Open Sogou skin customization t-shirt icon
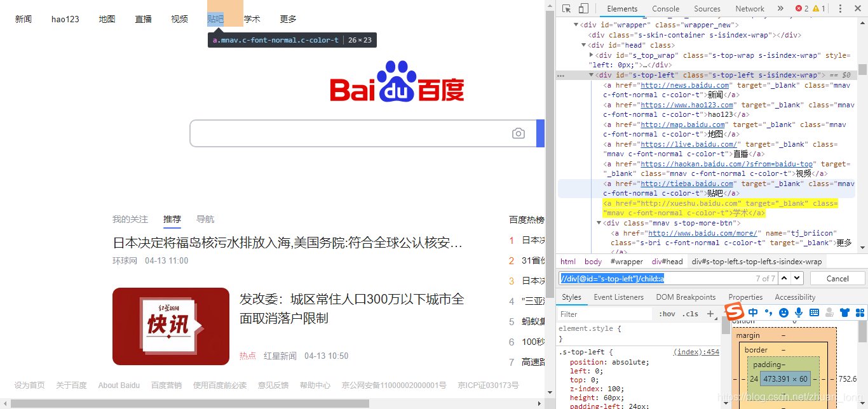This screenshot has height=409, width=868. click(x=843, y=312)
